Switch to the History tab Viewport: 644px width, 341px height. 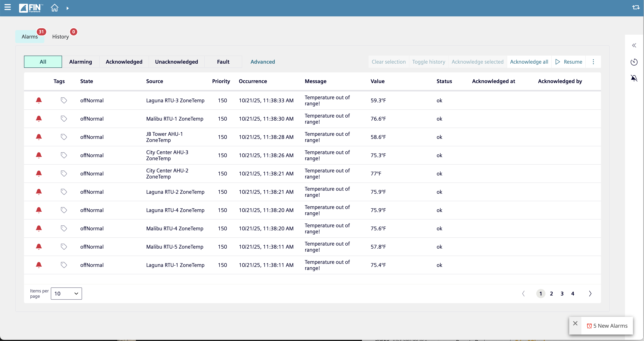coord(61,37)
